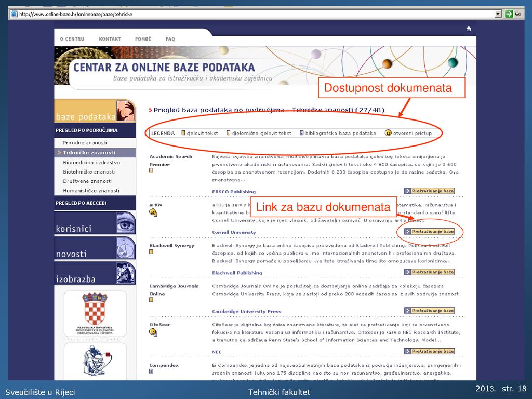This screenshot has height=399, width=532.
Task: Click into the address bar URL field
Action: coord(252,14)
